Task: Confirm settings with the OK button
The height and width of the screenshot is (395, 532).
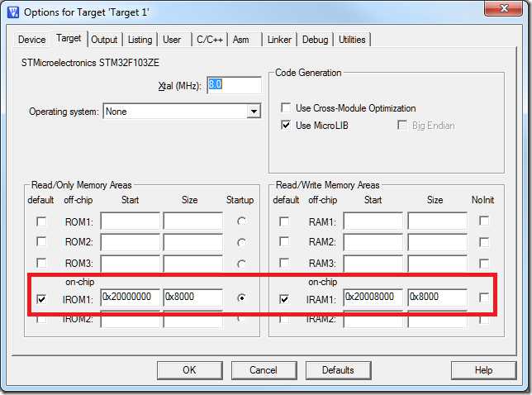Action: click(190, 370)
